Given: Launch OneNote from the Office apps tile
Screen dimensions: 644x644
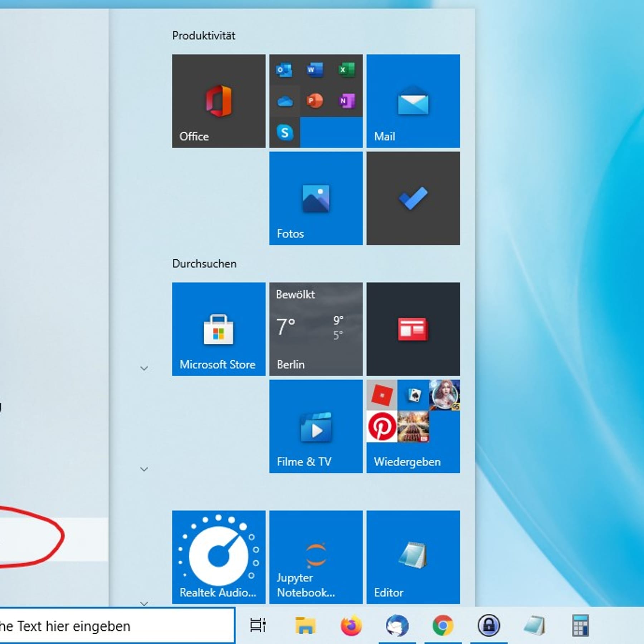Looking at the screenshot, I should pos(346,101).
